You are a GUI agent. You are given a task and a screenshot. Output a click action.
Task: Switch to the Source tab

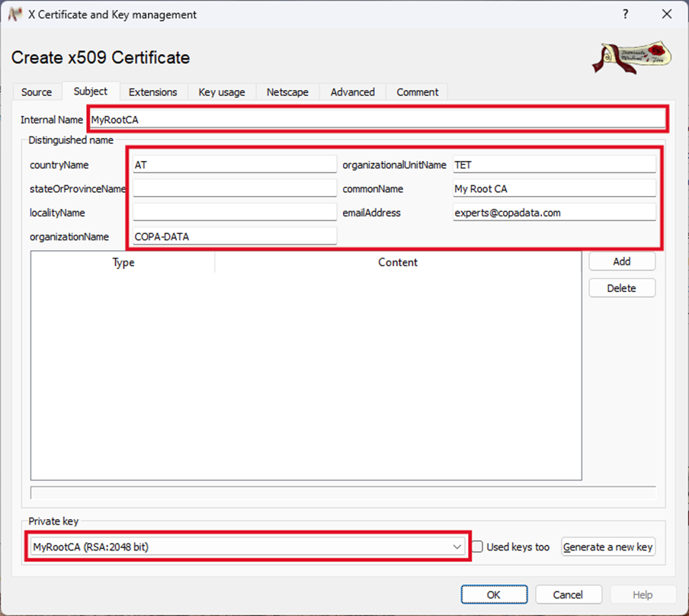[x=37, y=92]
